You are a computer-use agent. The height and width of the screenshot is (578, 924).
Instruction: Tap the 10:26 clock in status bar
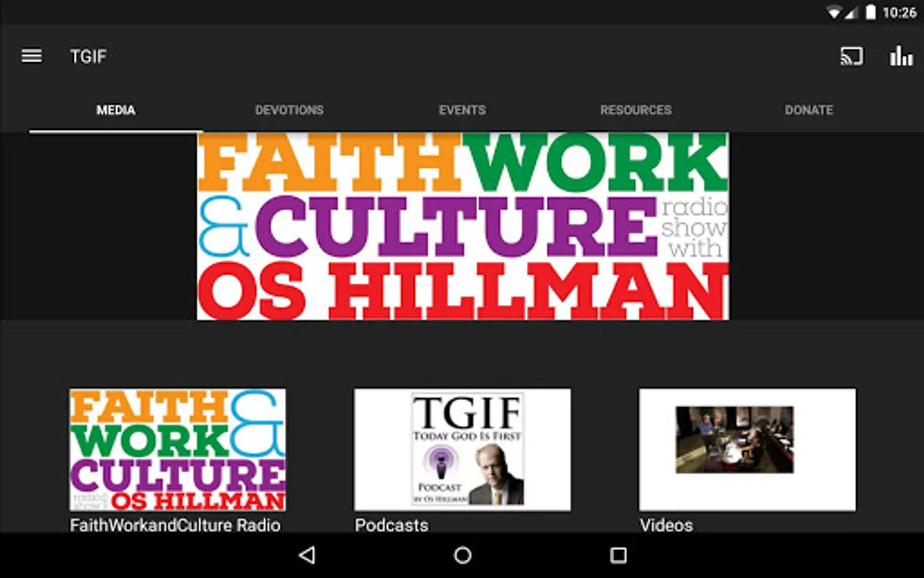[899, 12]
